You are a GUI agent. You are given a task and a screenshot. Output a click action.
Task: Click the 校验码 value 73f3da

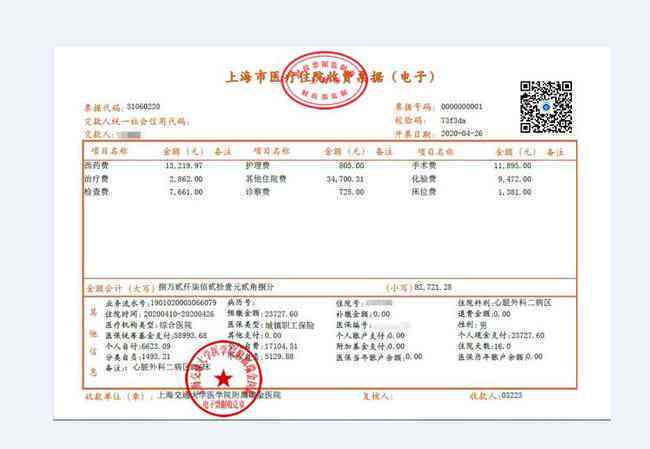(x=453, y=121)
